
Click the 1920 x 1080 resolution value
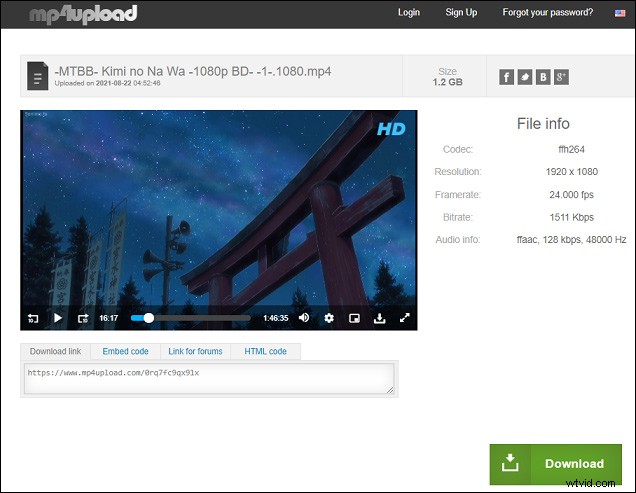point(572,172)
